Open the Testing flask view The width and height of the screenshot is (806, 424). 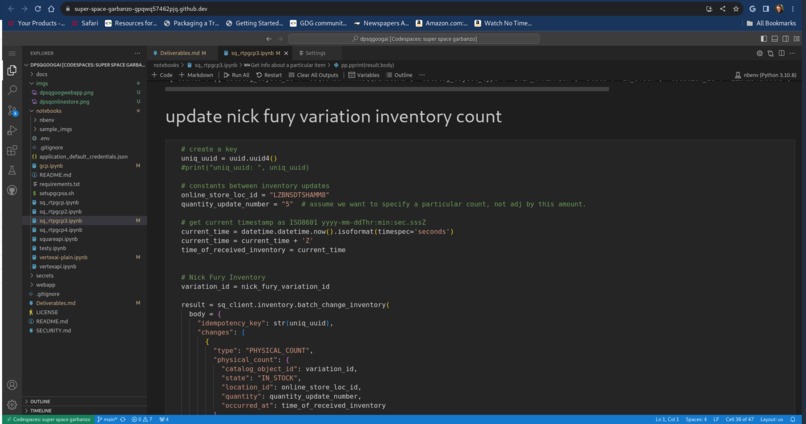(12, 170)
